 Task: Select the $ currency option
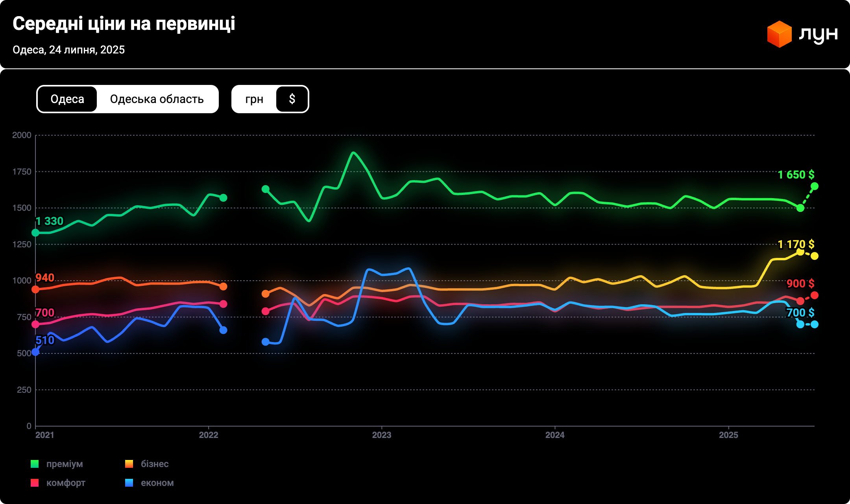(292, 99)
